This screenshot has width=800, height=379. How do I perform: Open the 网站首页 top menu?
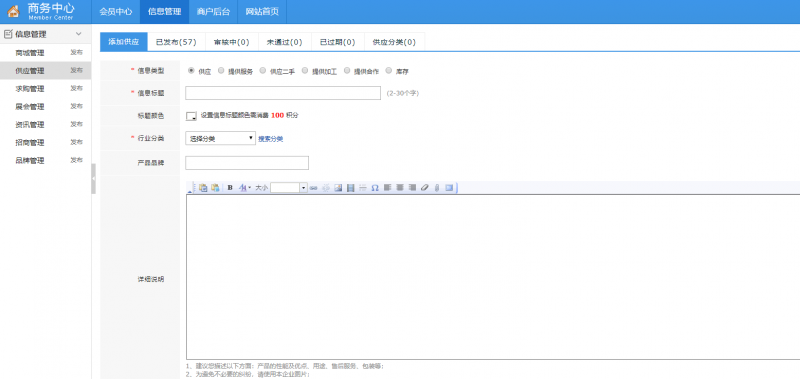[262, 12]
